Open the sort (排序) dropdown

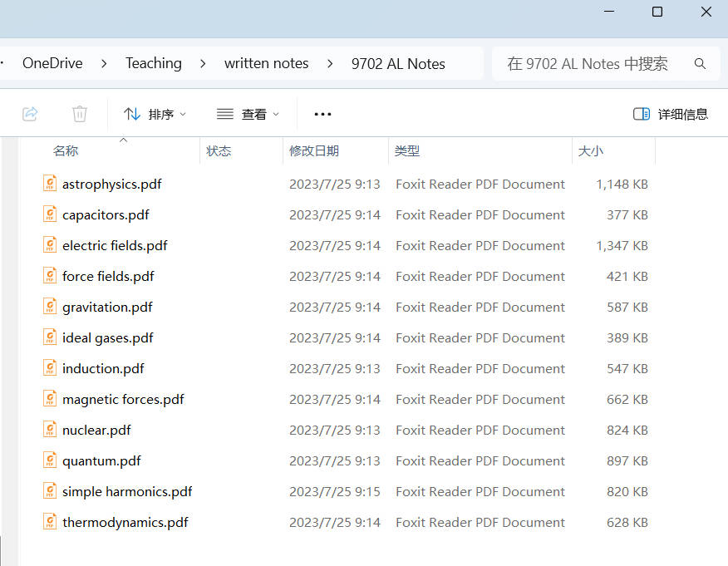coord(155,114)
